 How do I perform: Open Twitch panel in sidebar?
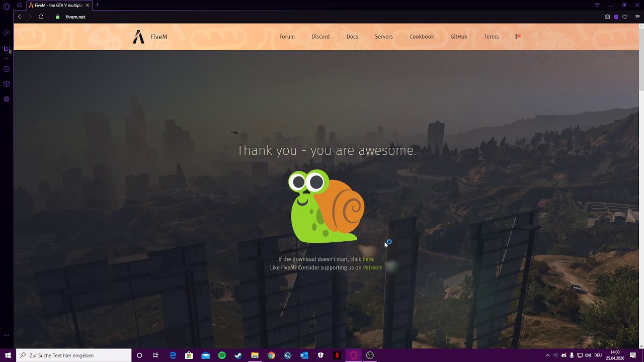(x=7, y=49)
